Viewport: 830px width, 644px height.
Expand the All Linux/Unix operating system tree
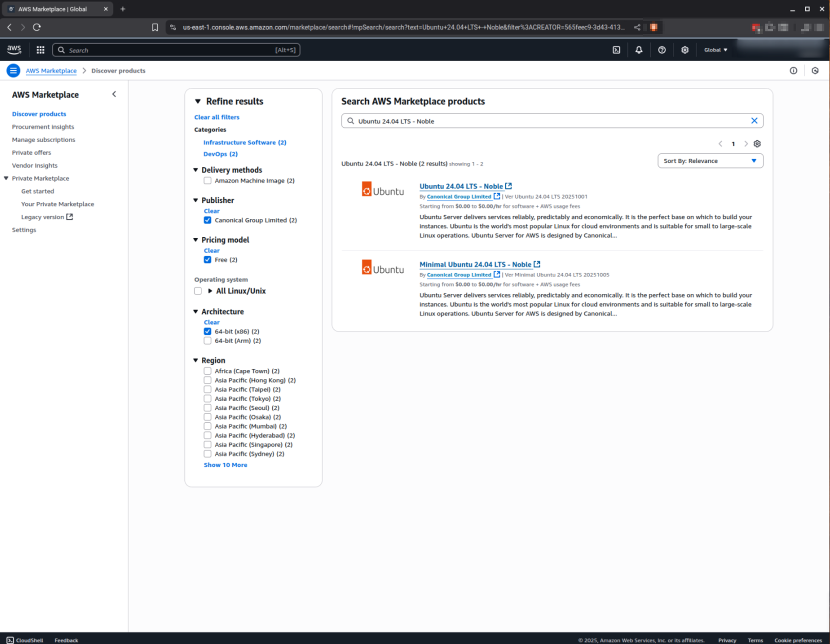210,291
